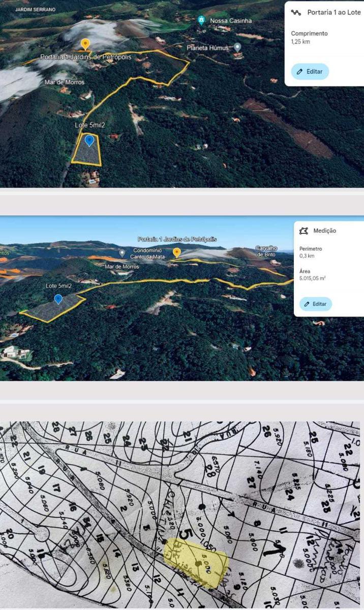This screenshot has height=610, width=364.
Task: Click the teal Nossa Casinha lodging icon
Action: click(x=202, y=20)
